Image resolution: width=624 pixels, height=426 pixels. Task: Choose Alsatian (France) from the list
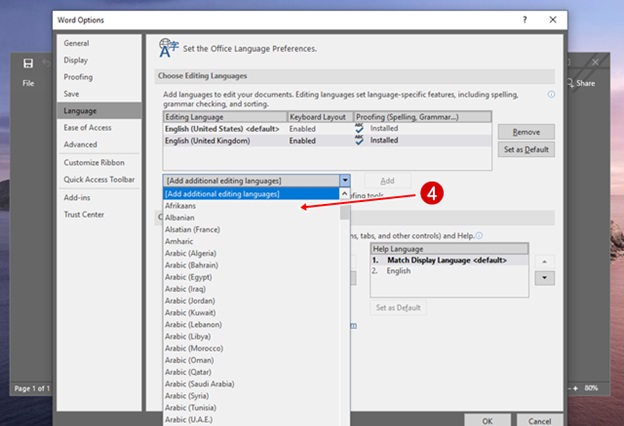click(x=251, y=230)
